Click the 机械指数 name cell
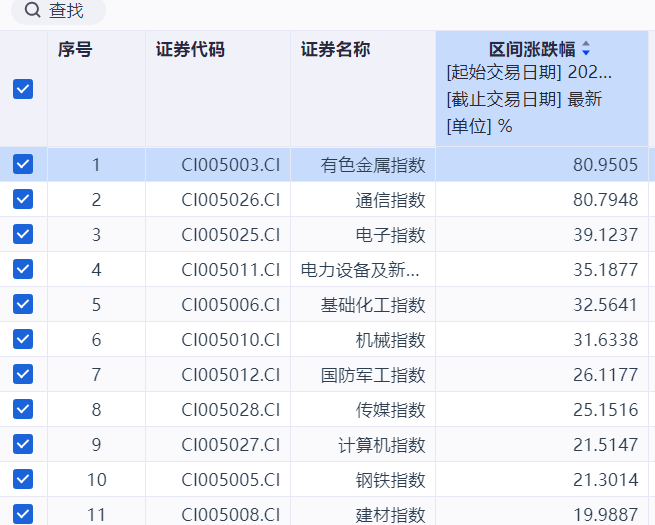The image size is (655, 525). tap(363, 340)
